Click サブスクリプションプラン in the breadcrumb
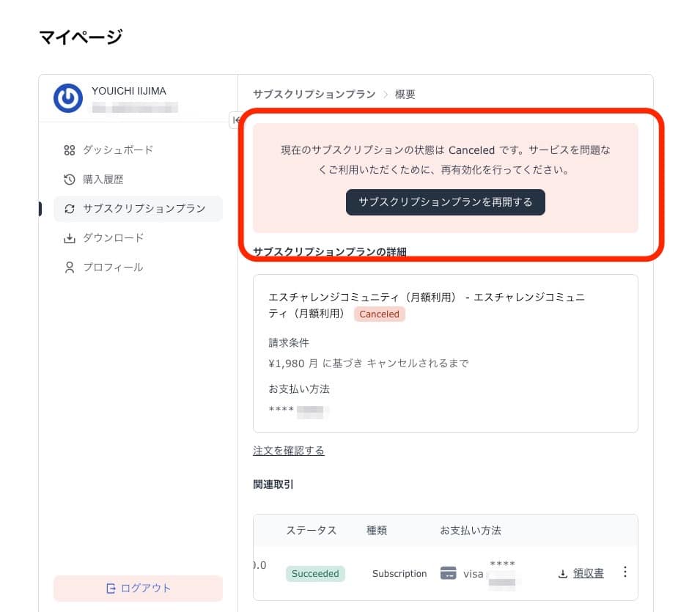Screen dimensions: 700x612 [x=314, y=95]
